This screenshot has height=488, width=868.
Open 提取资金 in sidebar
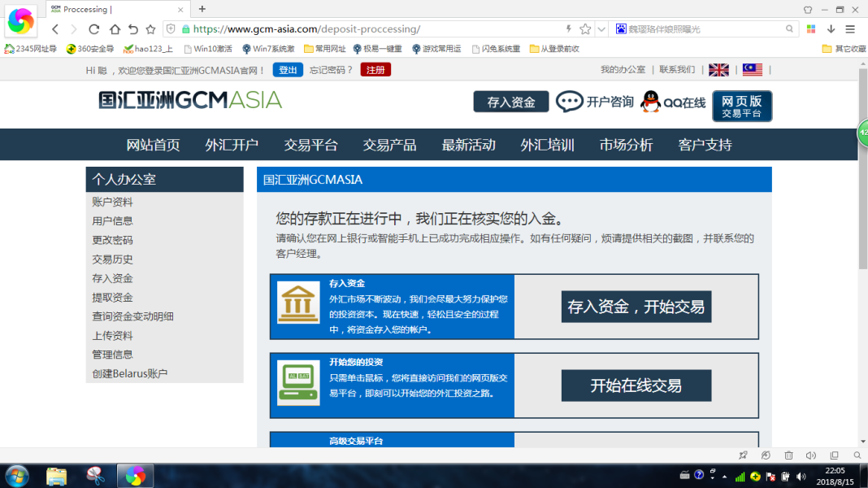[x=112, y=298]
